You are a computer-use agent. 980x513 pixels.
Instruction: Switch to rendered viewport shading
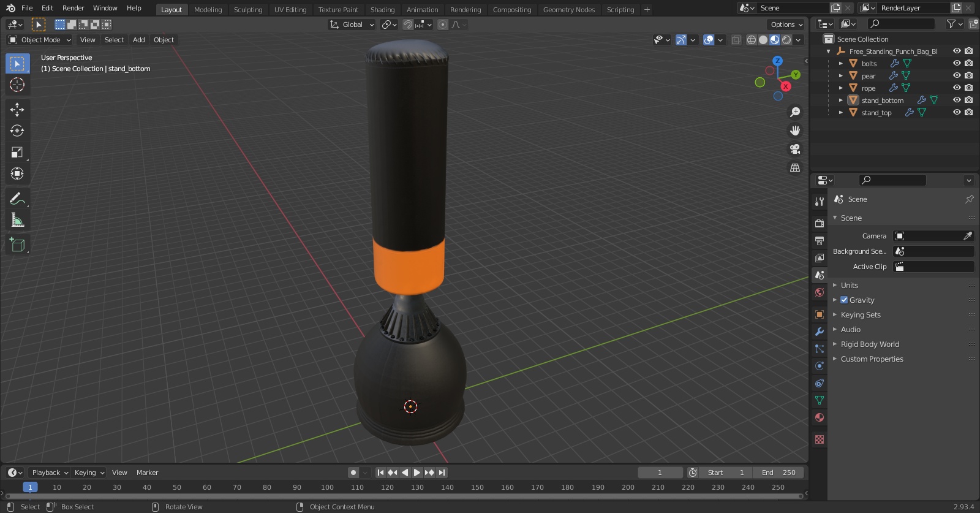point(786,40)
